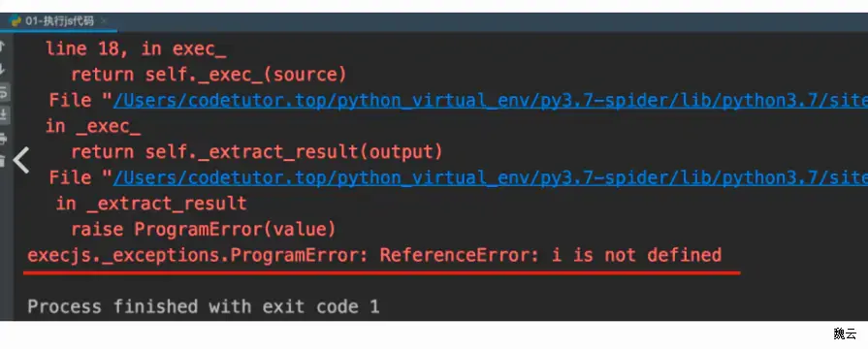Click the line 18, in exec_ text

(136, 49)
